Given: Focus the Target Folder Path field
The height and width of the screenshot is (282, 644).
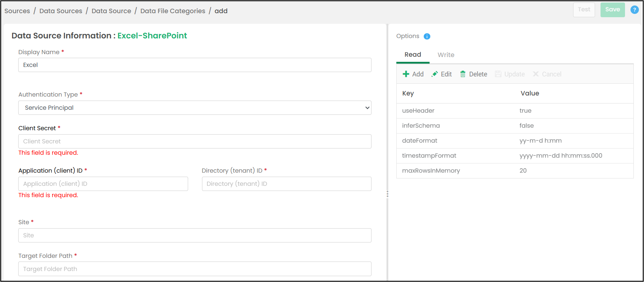Looking at the screenshot, I should 195,269.
